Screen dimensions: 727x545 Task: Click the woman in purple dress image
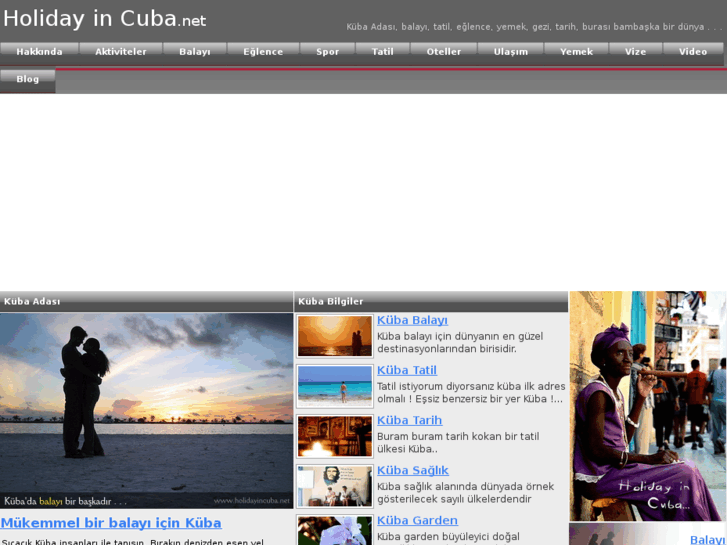pyautogui.click(x=648, y=406)
